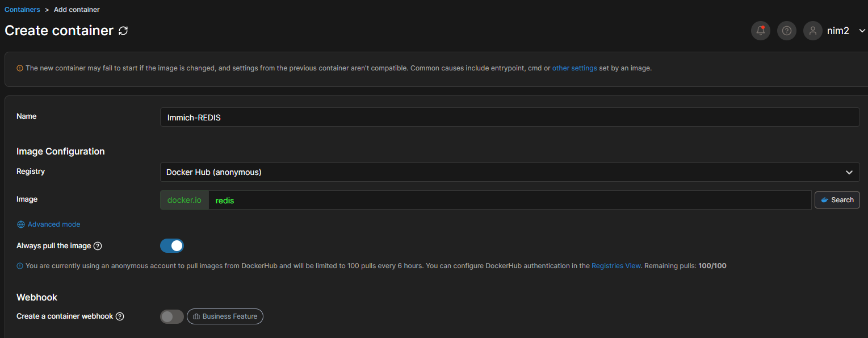This screenshot has width=868, height=338.
Task: Expand the Registry dropdown
Action: pyautogui.click(x=509, y=172)
